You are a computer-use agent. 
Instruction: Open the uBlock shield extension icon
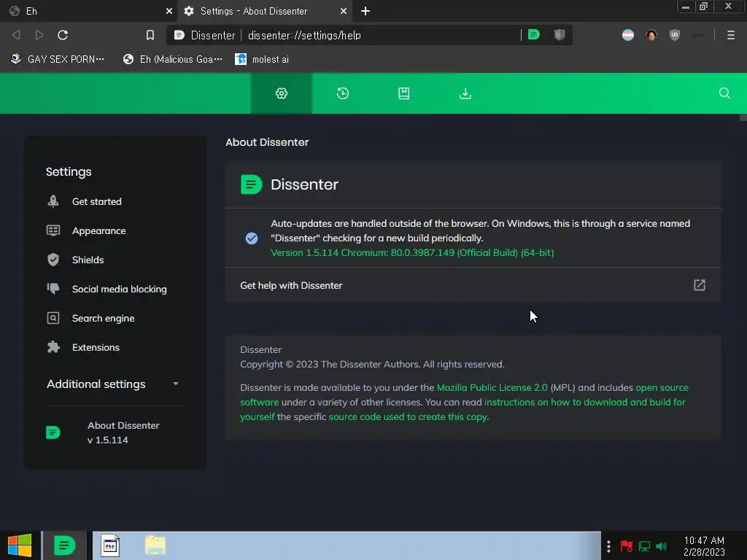click(675, 35)
